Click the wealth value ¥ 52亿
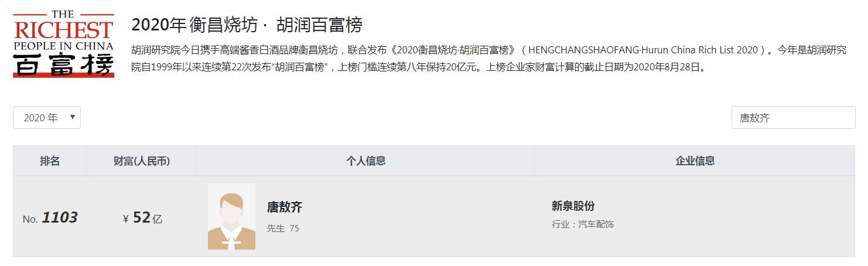The image size is (868, 266). point(142,218)
